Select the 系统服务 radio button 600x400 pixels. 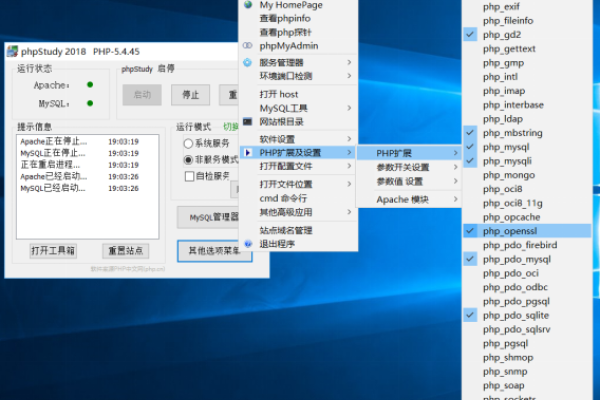coord(188,144)
